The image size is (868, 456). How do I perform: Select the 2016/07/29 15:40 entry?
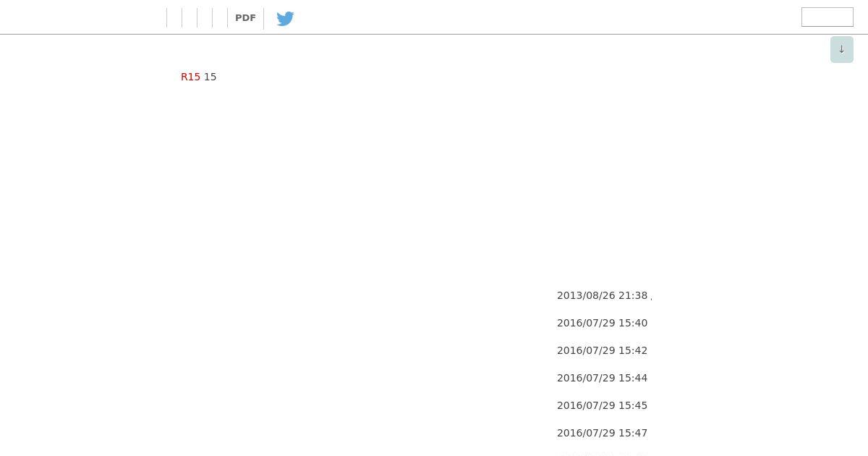coord(602,323)
